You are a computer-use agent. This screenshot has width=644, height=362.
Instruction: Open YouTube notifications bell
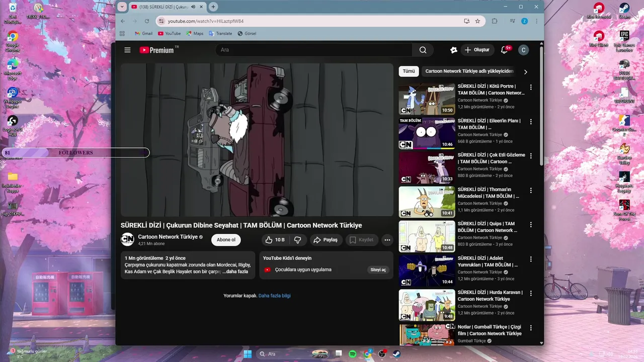505,50
